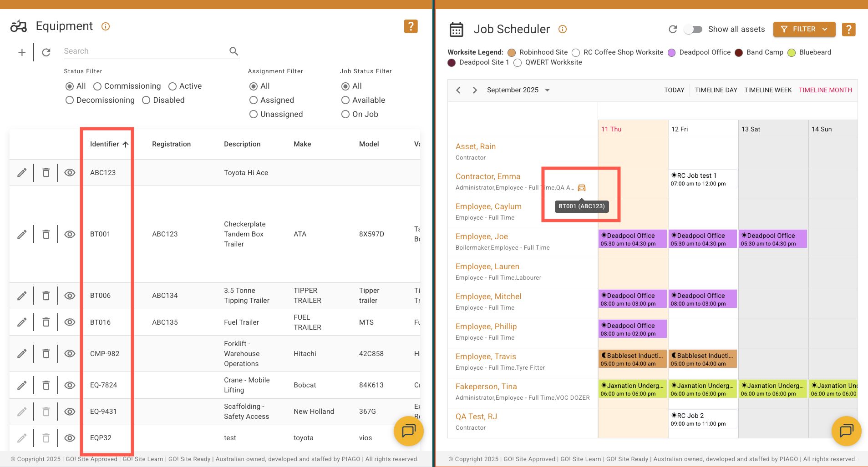
Task: Go to next period in the scheduler
Action: (475, 90)
